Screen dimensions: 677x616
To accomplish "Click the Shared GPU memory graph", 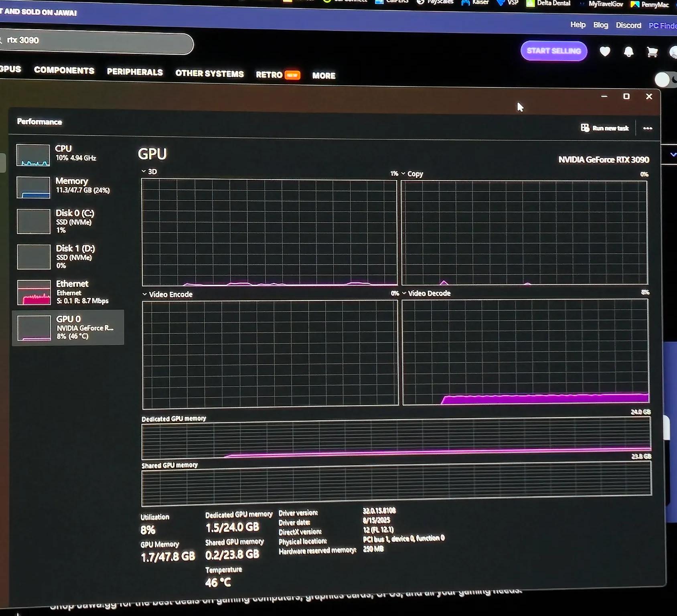I will point(397,483).
